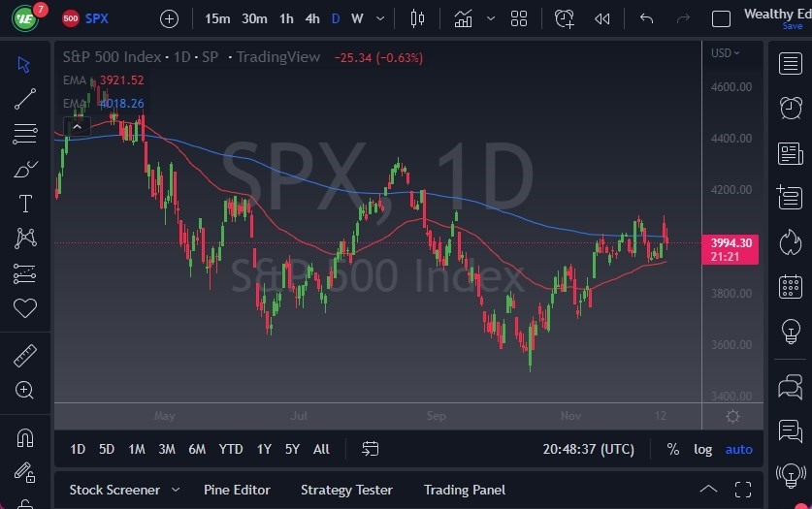812x509 pixels.
Task: Open the hotlists flame icon
Action: click(x=791, y=241)
